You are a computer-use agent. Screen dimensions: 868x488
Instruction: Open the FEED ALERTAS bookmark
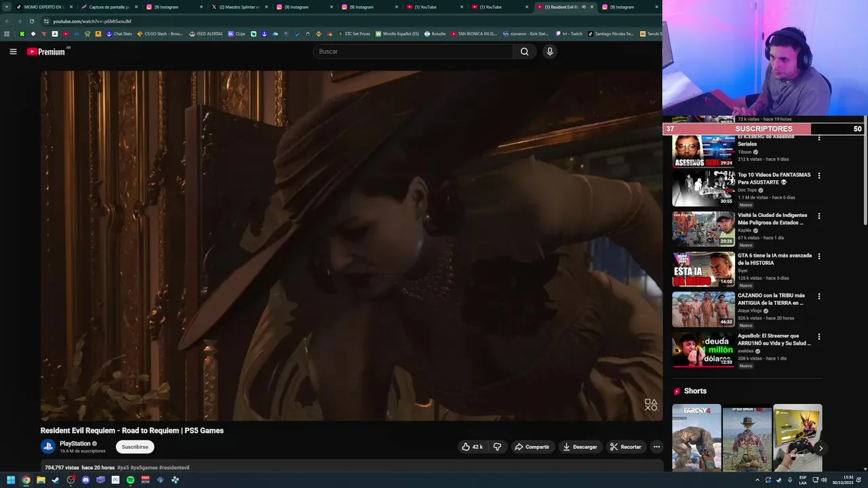tap(206, 34)
